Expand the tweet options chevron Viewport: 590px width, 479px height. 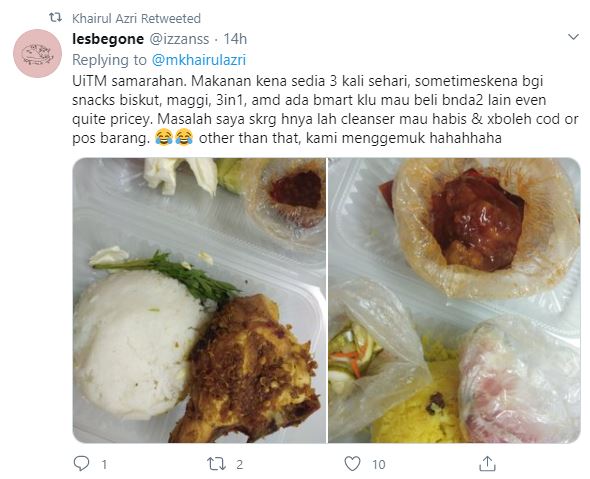coord(573,37)
